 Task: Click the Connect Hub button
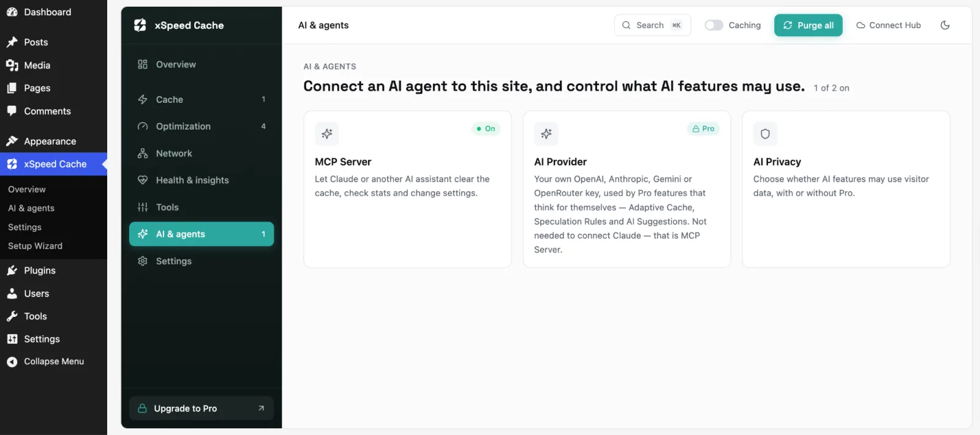click(x=888, y=25)
